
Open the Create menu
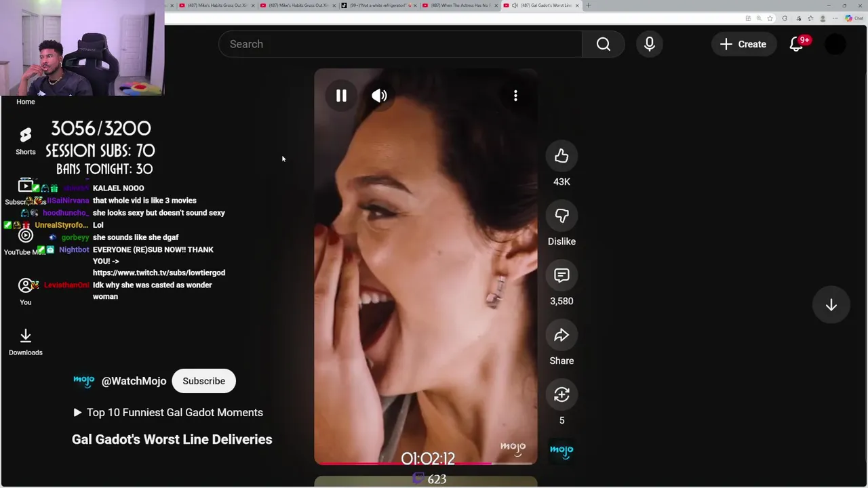(743, 44)
